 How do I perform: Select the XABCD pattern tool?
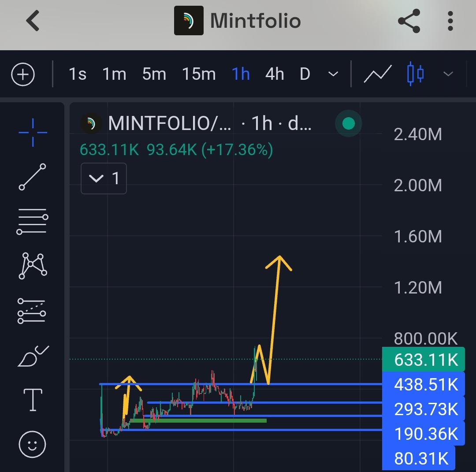33,266
